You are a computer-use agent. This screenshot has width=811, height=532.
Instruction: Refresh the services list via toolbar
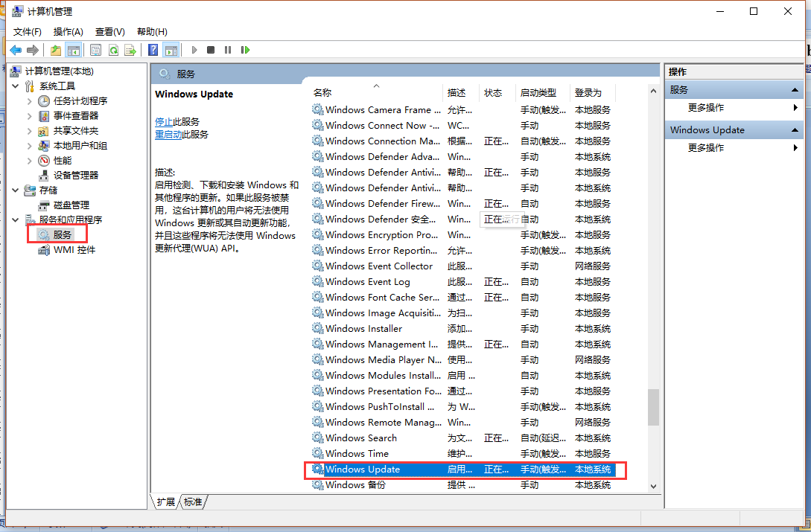[113, 50]
